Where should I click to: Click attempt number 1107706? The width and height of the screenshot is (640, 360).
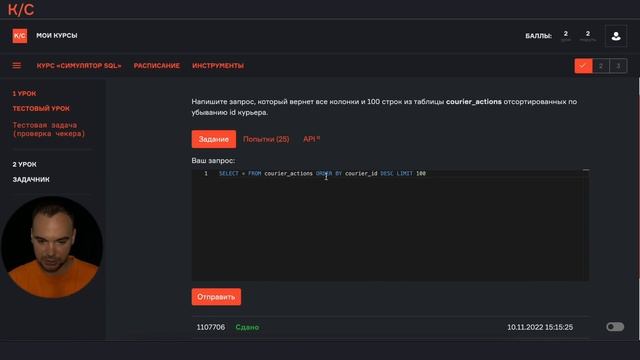click(x=211, y=327)
